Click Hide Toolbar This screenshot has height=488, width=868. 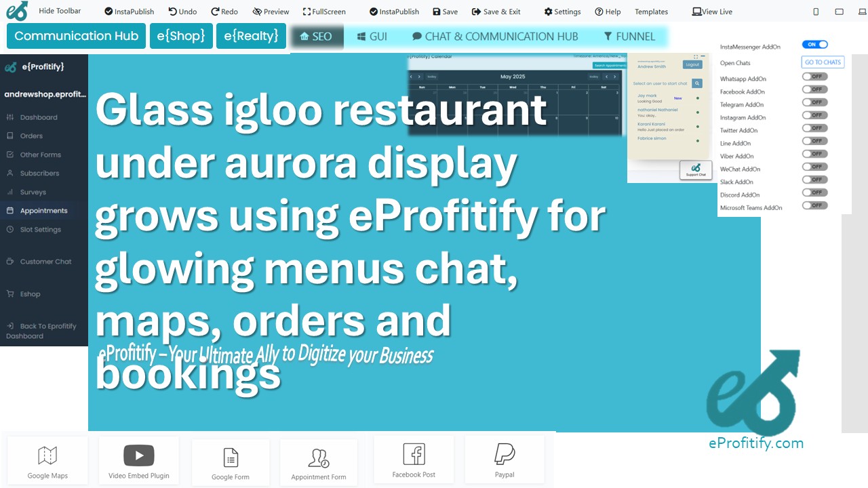(x=60, y=11)
